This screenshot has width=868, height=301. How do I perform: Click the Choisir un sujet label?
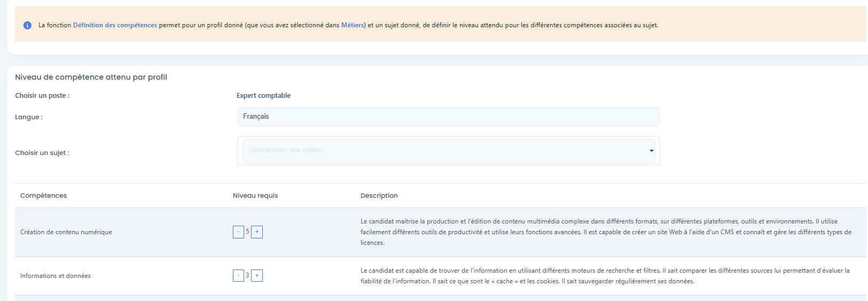(x=42, y=153)
